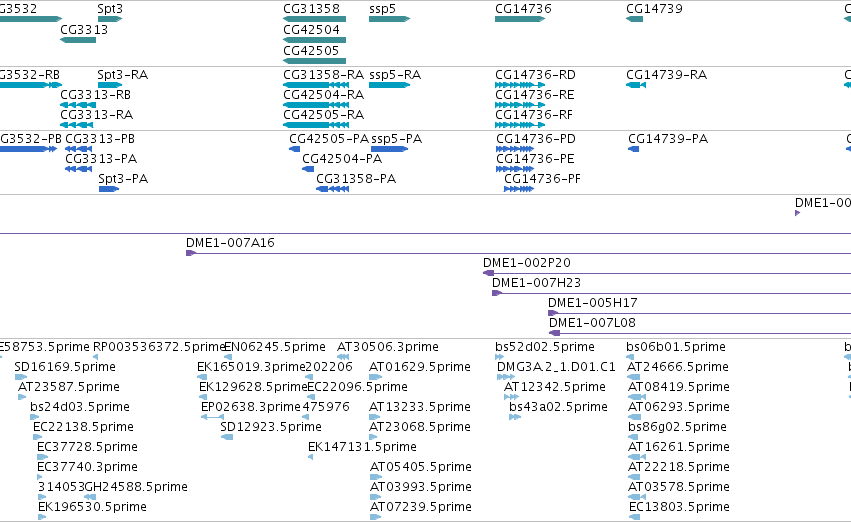Select the SD12923.5prime EST
Image resolution: width=851 pixels, height=522 pixels.
tap(227, 437)
